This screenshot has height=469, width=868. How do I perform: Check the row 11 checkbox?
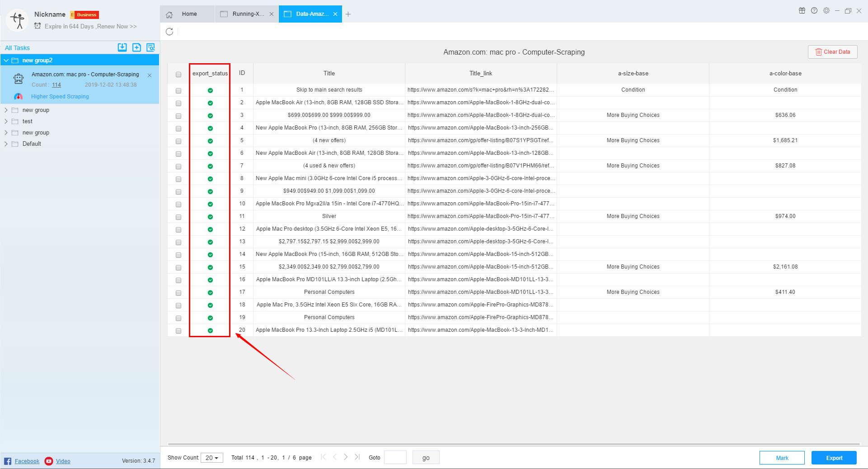click(x=178, y=217)
